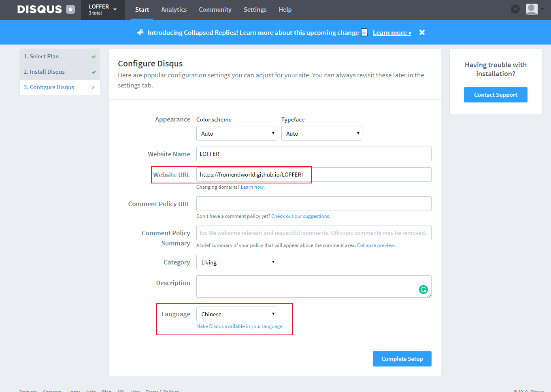Open the user avatar menu

tap(532, 9)
